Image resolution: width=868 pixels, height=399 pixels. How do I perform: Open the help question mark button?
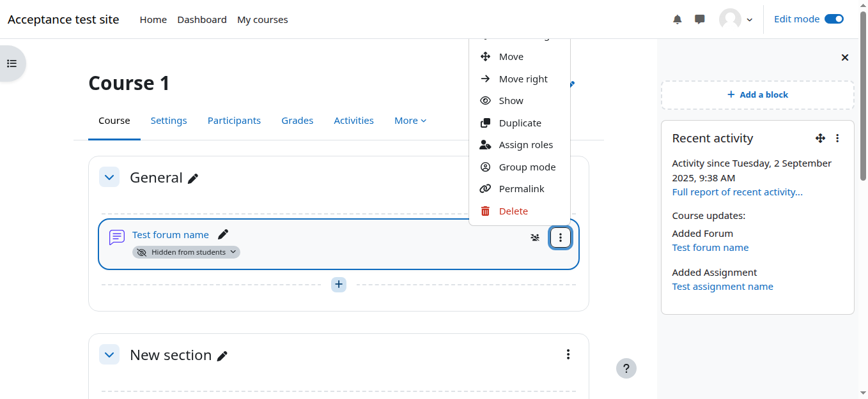[x=626, y=368]
